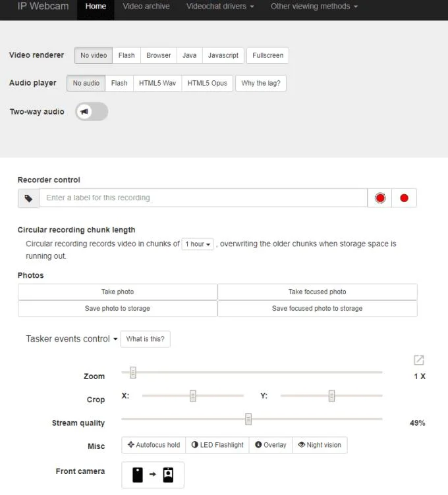448x495 pixels.
Task: Open Videochat drivers dropdown menu
Action: (220, 7)
